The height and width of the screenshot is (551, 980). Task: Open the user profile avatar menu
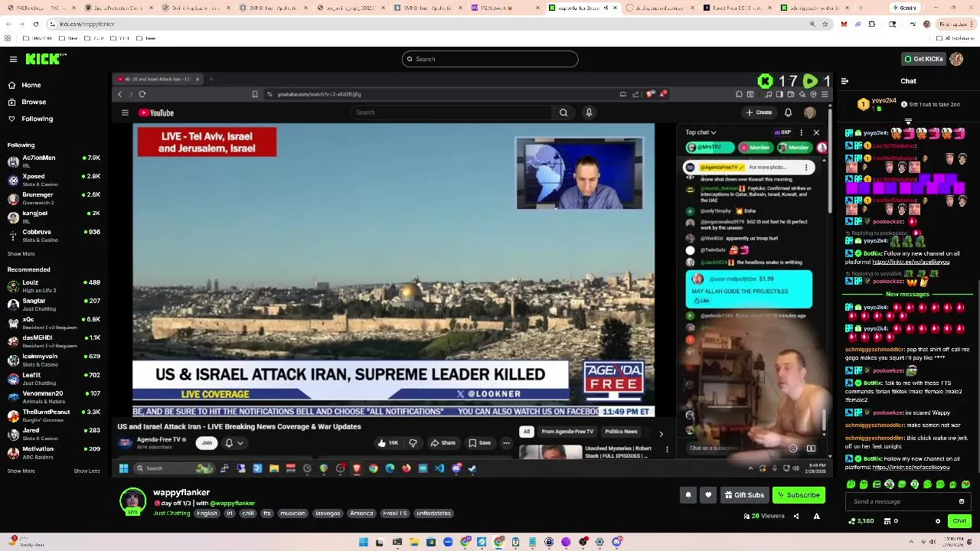tap(956, 59)
